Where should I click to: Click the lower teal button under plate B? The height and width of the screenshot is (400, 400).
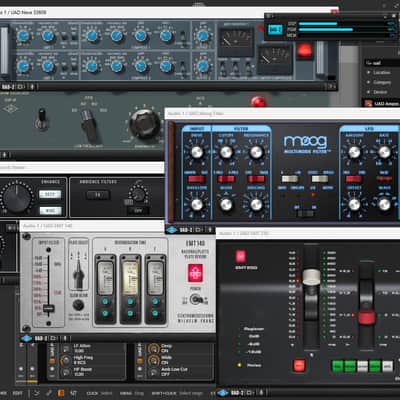point(130,313)
